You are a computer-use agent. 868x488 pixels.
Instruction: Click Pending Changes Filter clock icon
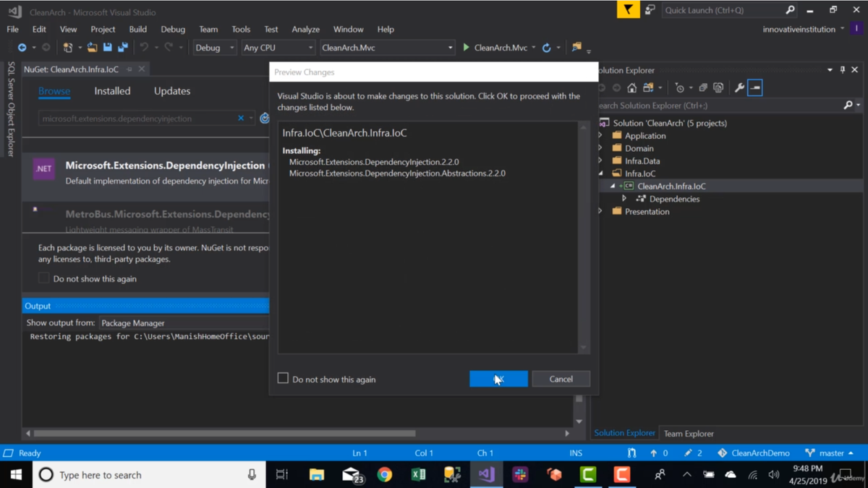coord(679,87)
